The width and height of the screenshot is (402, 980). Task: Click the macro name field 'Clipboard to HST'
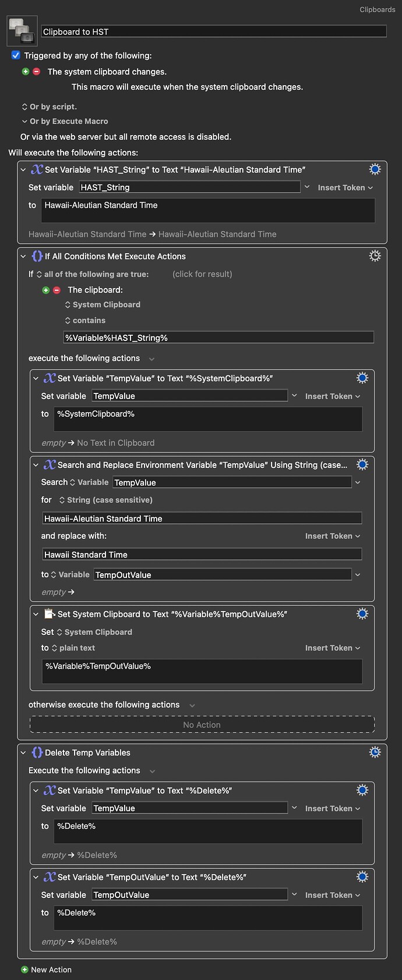[x=213, y=31]
